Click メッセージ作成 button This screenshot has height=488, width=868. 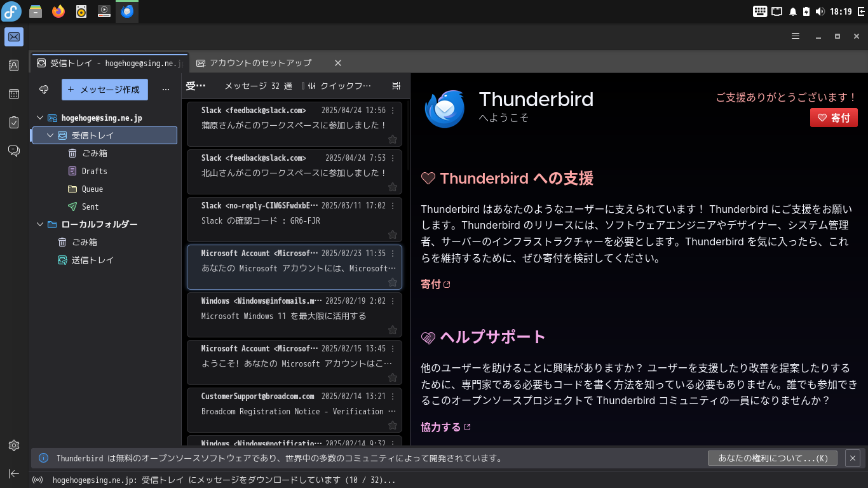tap(105, 90)
